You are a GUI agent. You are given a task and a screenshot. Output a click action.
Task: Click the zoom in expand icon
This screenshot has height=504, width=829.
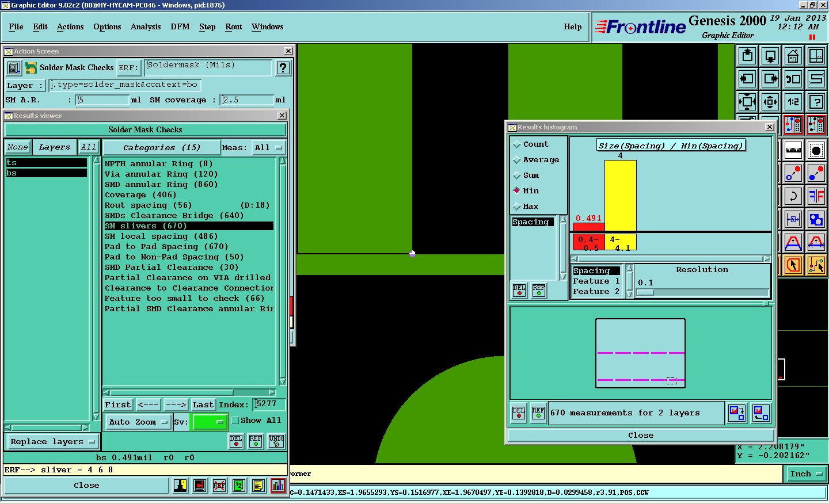tap(747, 102)
